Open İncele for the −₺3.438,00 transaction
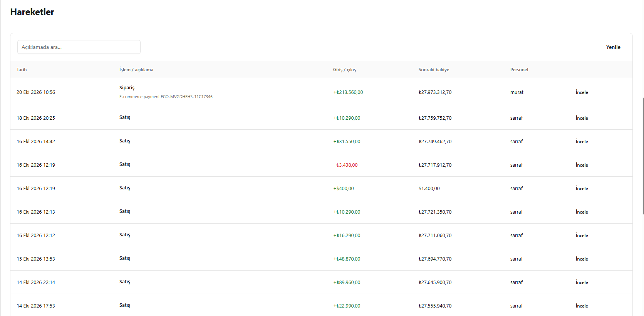The width and height of the screenshot is (644, 316). pyautogui.click(x=582, y=165)
